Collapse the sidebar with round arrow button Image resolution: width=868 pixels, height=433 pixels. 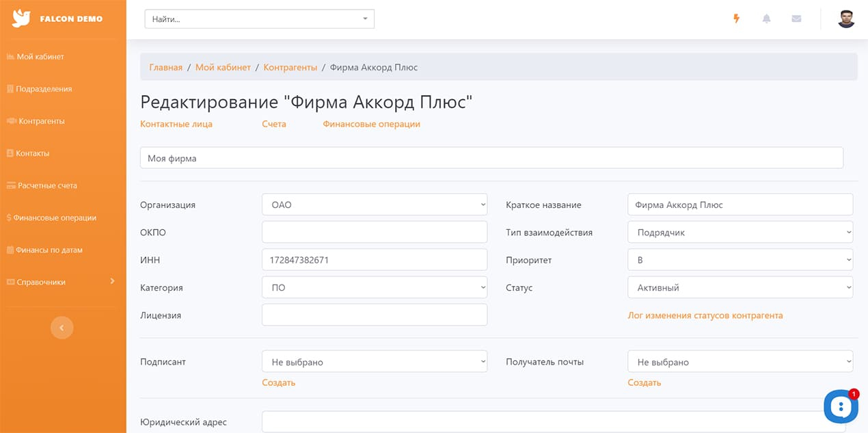(62, 328)
